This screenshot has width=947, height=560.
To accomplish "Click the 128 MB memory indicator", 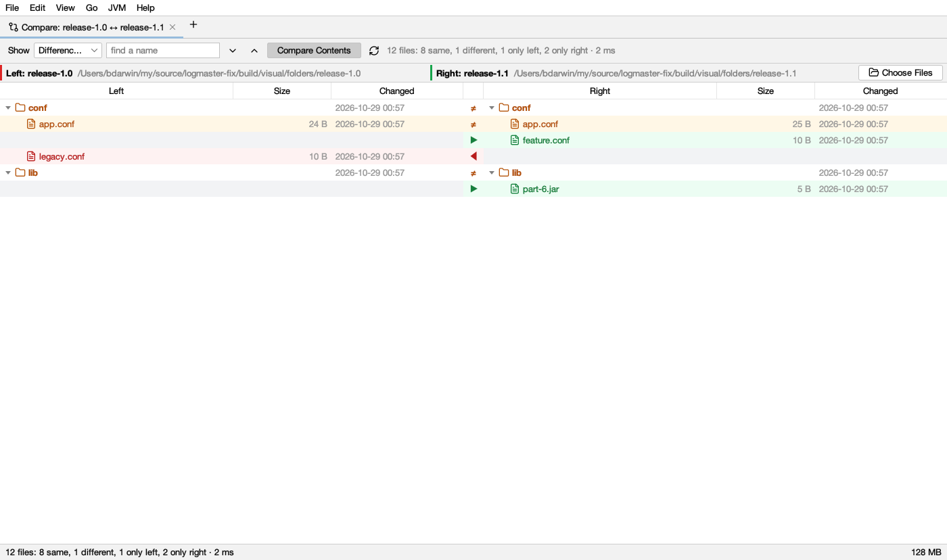I will (x=926, y=552).
